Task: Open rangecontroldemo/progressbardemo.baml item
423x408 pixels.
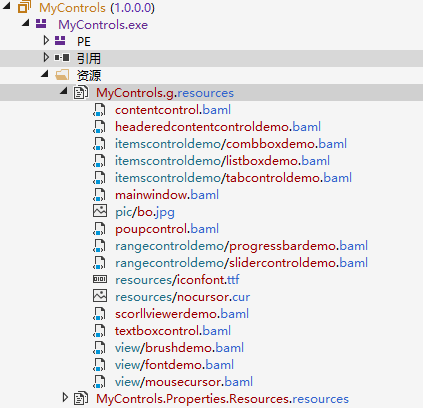Action: tap(241, 246)
